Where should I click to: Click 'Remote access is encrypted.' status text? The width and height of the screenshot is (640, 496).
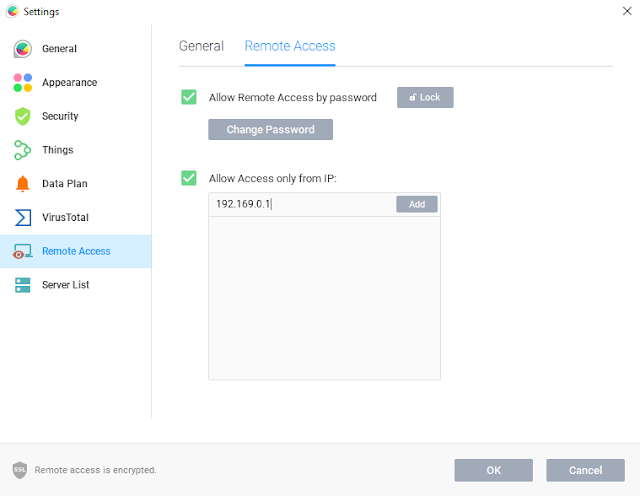(x=95, y=470)
